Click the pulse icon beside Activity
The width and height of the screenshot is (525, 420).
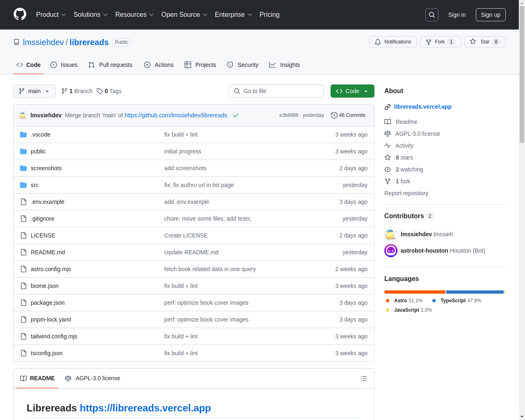pyautogui.click(x=388, y=146)
